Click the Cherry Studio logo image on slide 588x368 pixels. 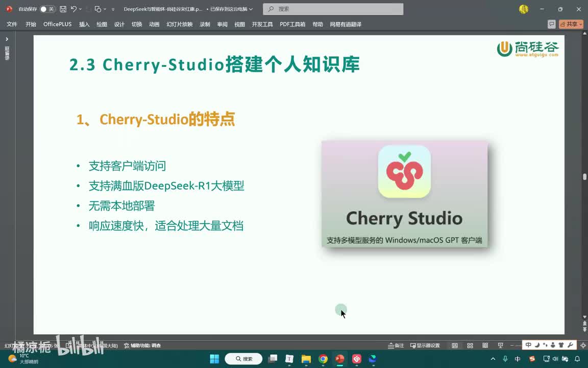(405, 194)
